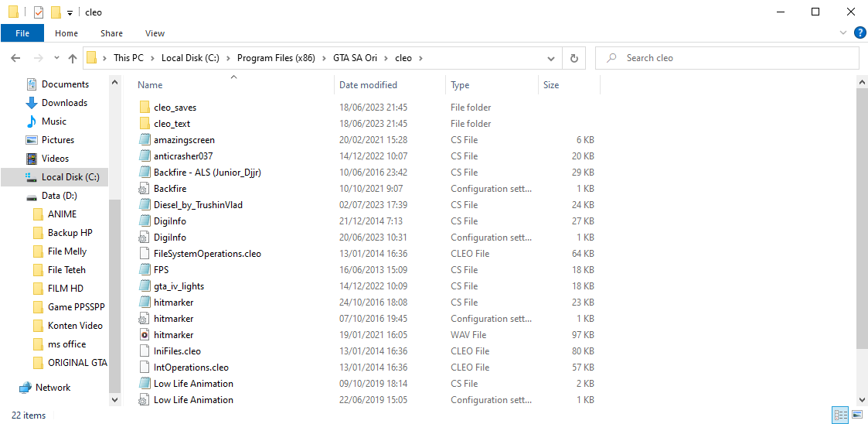Open Data (D:) drive in sidebar
868x424 pixels.
coord(52,196)
